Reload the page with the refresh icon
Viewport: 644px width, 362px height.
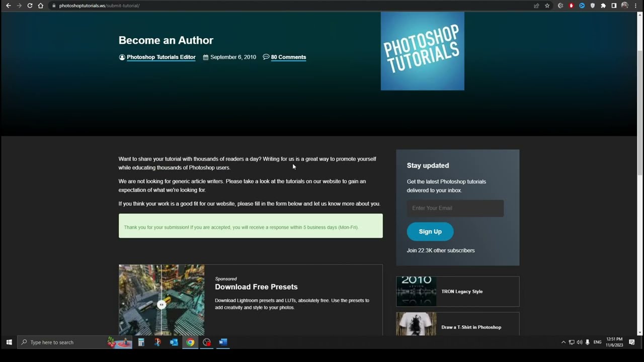pos(30,6)
